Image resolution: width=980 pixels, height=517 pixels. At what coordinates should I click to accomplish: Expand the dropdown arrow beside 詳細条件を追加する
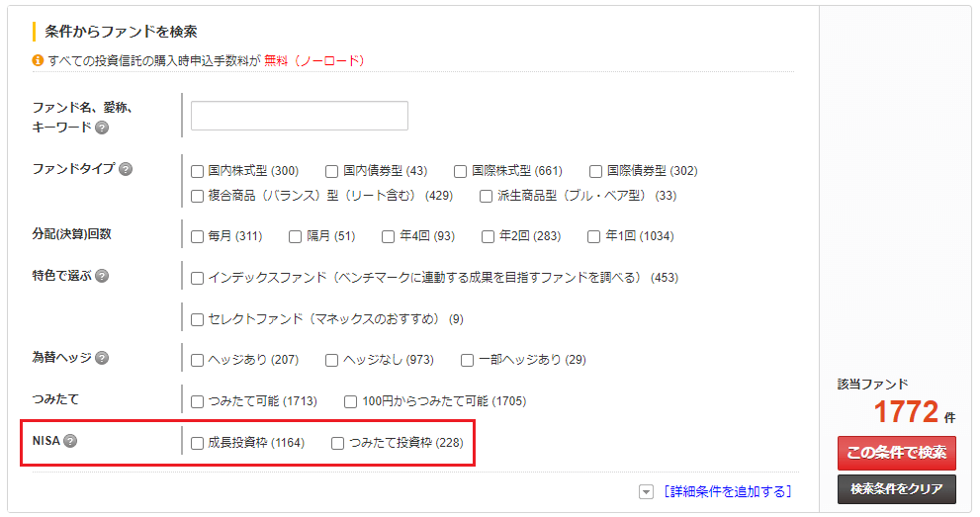tap(647, 491)
